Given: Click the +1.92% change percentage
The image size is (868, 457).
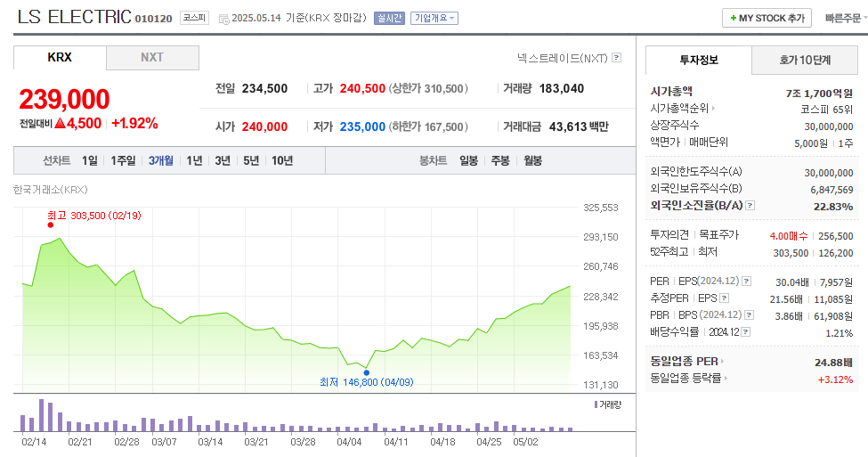Looking at the screenshot, I should click(x=134, y=124).
